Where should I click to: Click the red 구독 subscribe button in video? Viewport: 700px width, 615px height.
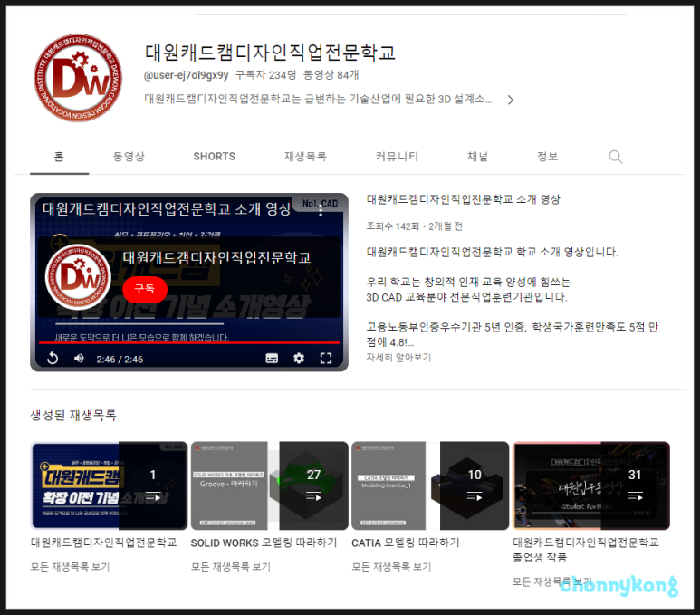click(x=145, y=289)
